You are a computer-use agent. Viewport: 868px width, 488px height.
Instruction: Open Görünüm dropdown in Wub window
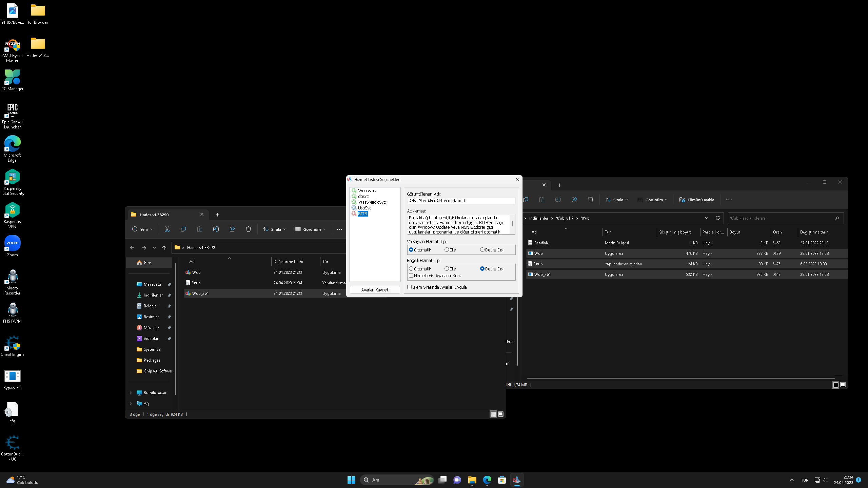click(652, 200)
